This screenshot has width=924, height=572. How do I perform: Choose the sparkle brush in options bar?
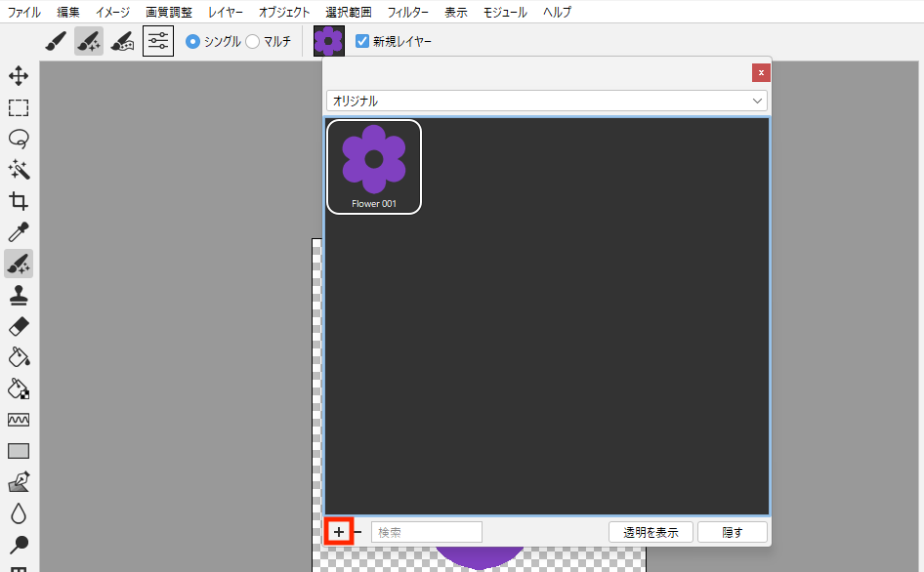click(89, 41)
